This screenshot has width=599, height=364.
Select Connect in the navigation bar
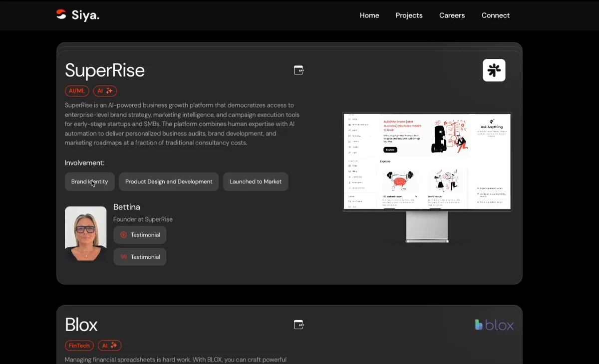495,15
